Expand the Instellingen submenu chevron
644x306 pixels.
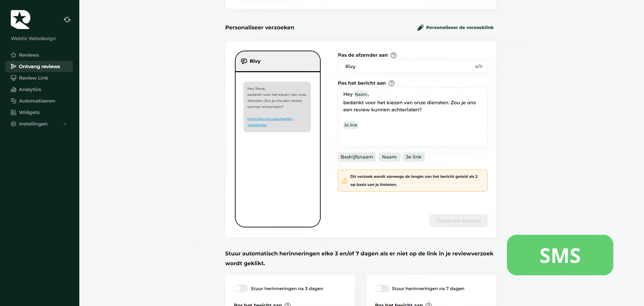[65, 124]
